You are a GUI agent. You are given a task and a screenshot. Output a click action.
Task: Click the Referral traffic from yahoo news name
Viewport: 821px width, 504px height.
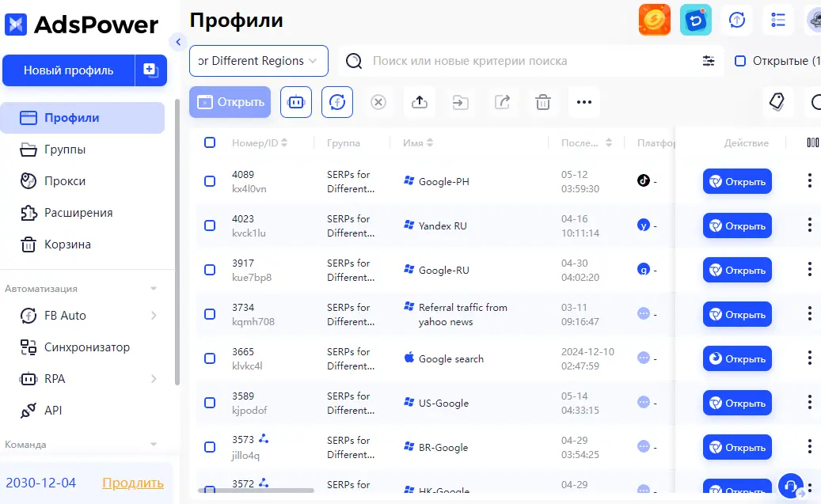click(463, 315)
